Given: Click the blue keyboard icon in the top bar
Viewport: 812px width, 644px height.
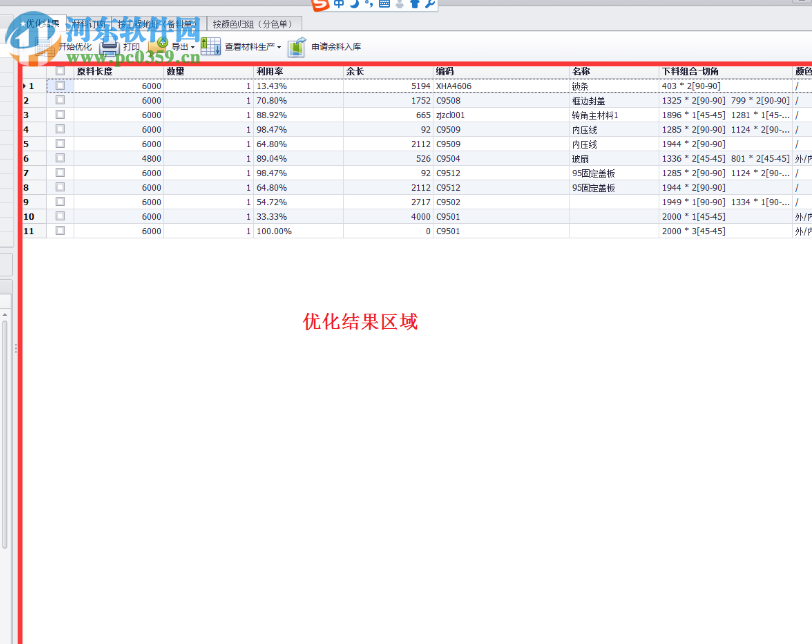Looking at the screenshot, I should [x=383, y=6].
